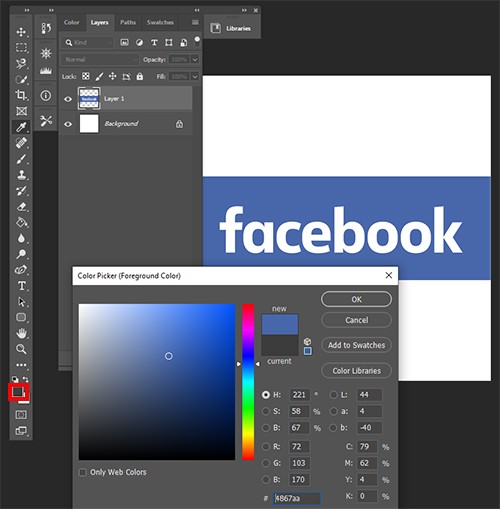Select the Eyedropper tool
This screenshot has width=500, height=509.
21,127
